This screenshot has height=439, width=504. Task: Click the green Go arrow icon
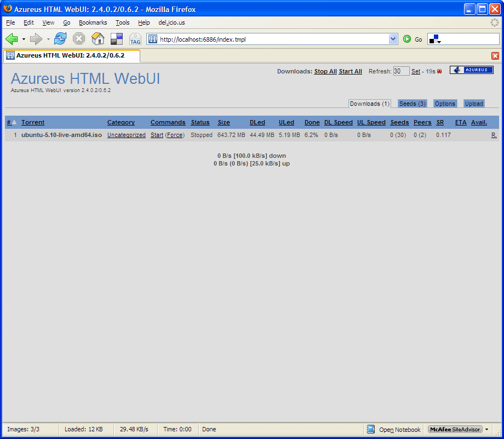(x=407, y=39)
